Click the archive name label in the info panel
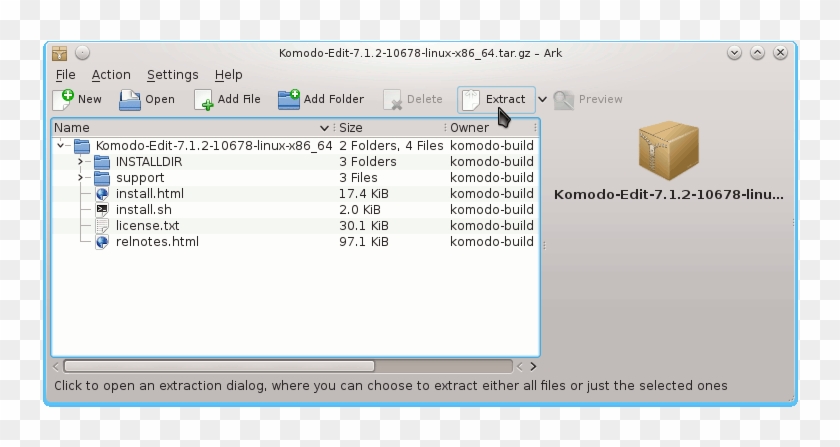The width and height of the screenshot is (840, 447). [669, 195]
